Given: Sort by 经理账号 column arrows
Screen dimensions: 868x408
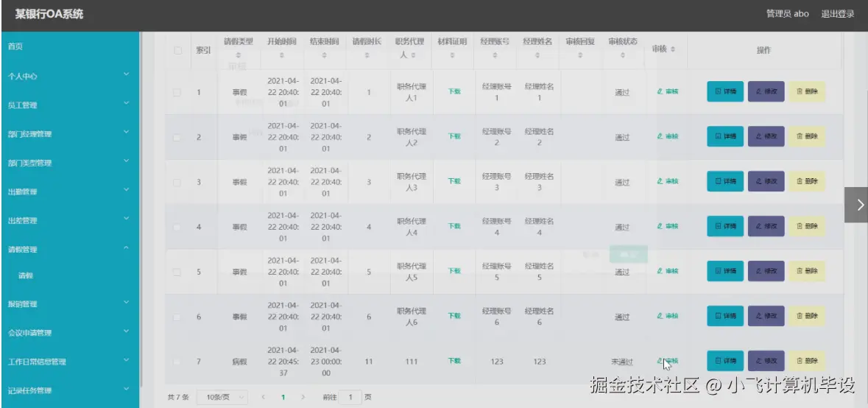Looking at the screenshot, I should [x=495, y=55].
